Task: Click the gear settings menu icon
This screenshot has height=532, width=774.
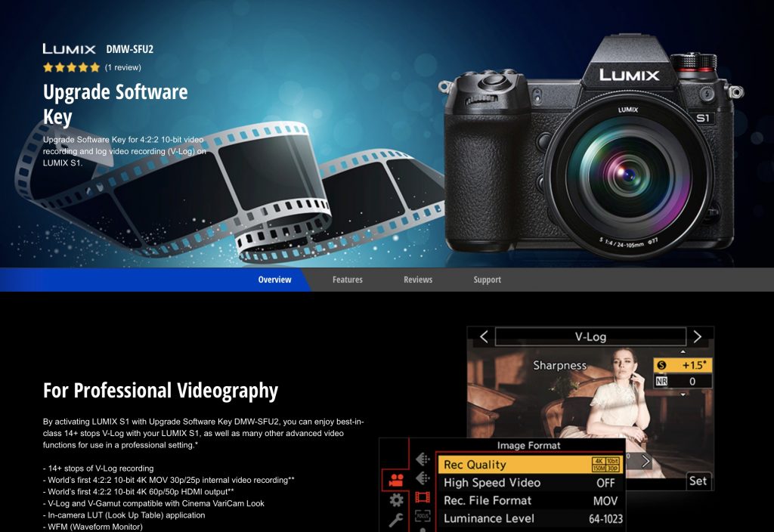Action: click(396, 500)
